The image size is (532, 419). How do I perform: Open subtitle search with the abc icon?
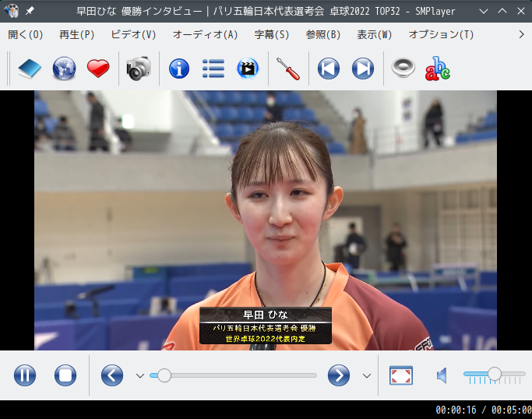tap(438, 69)
